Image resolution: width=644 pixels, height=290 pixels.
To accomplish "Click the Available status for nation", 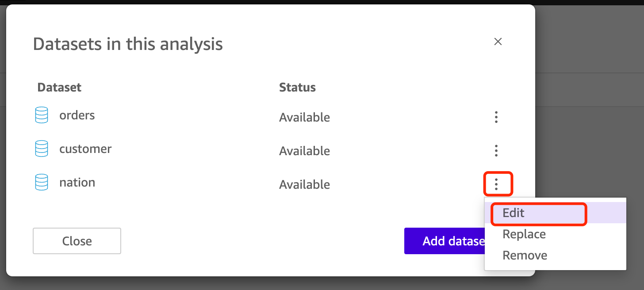I will pyautogui.click(x=304, y=185).
